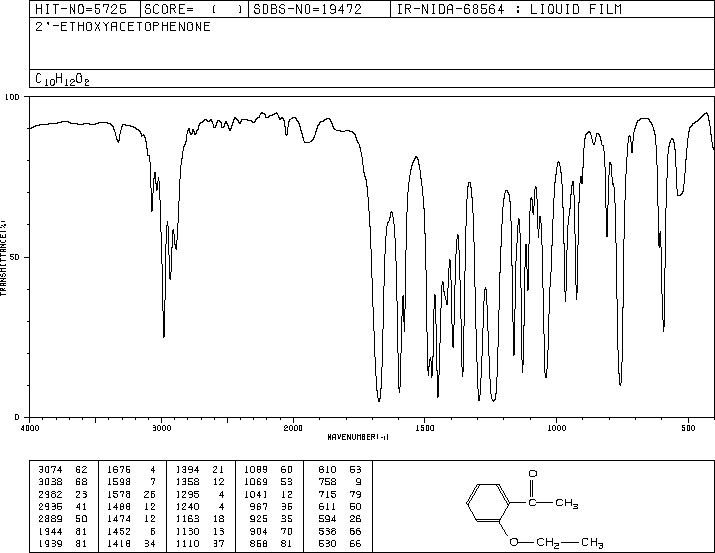The height and width of the screenshot is (553, 715).
Task: Select the 1944 peak entry in table
Action: pos(63,531)
